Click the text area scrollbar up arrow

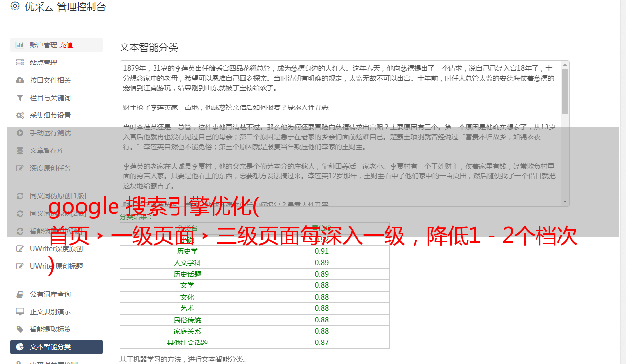coord(565,64)
